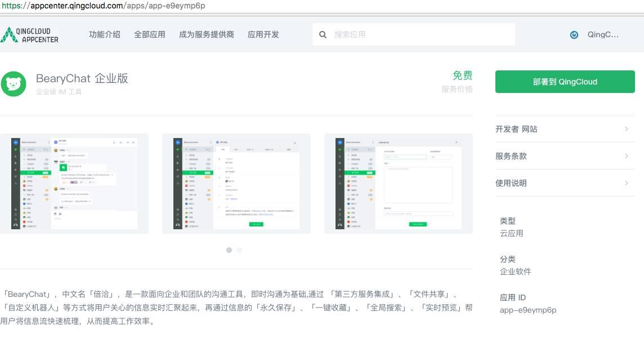Screen dimensions: 644x338
Task: Open the 应用开发 menu item
Action: pos(263,34)
